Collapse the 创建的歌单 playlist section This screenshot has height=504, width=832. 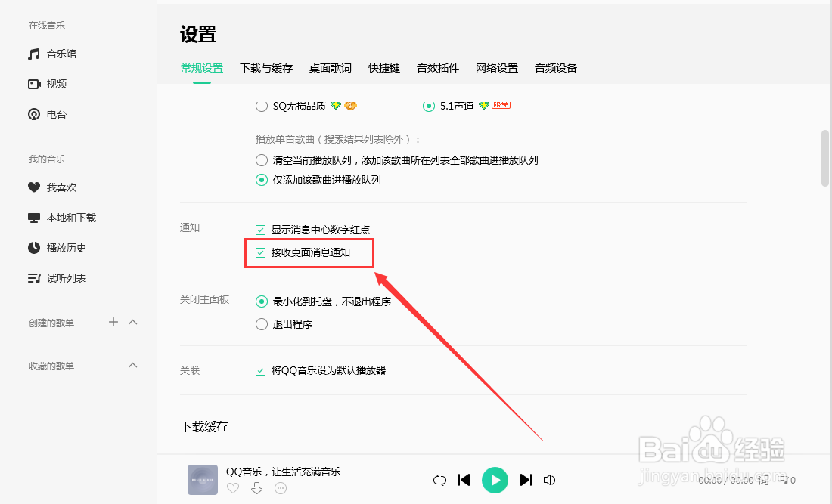(x=133, y=322)
